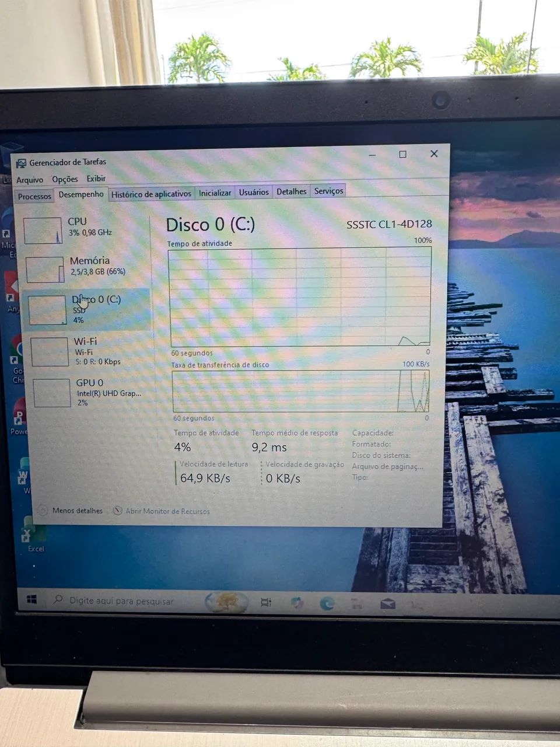Open the Exibir menu
The image size is (560, 747).
pos(96,179)
